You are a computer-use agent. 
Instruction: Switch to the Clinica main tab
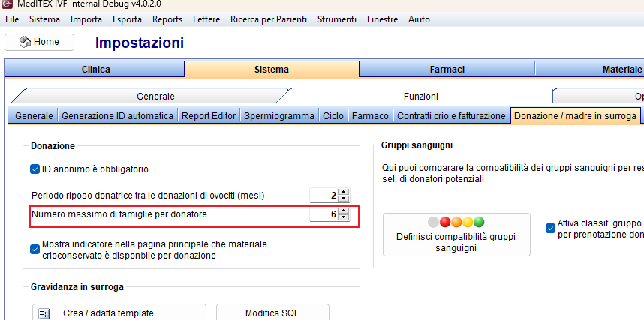[x=95, y=70]
